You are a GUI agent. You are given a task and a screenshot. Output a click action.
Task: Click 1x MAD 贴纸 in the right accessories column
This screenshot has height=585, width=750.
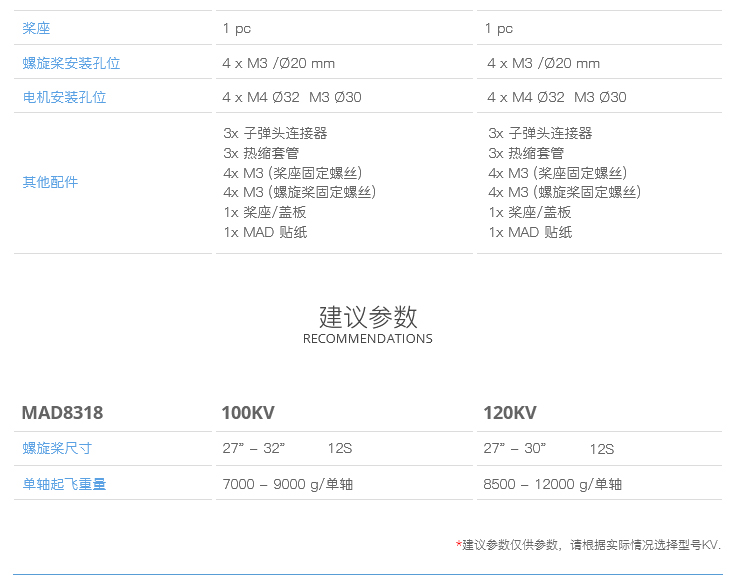(x=530, y=232)
